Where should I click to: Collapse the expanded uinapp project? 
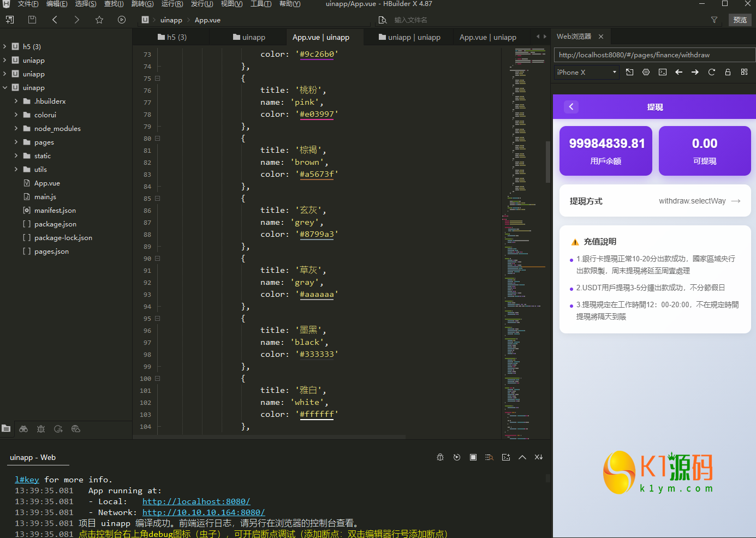(5, 88)
